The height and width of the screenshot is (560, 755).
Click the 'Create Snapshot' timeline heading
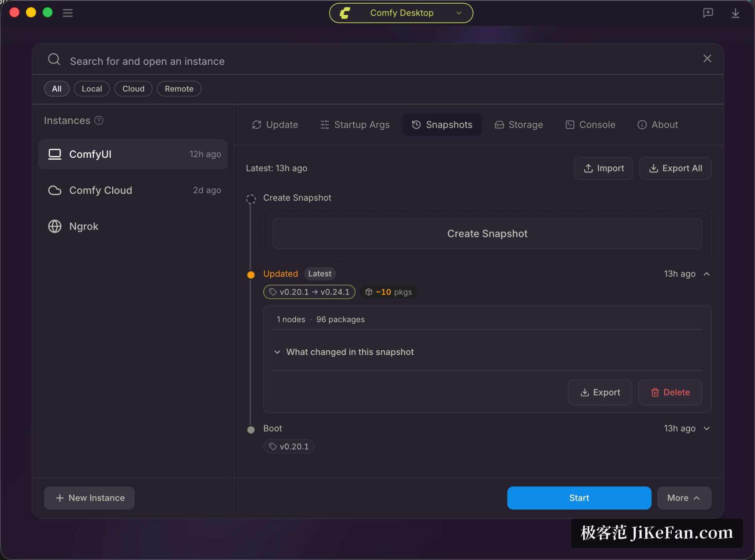(x=297, y=198)
